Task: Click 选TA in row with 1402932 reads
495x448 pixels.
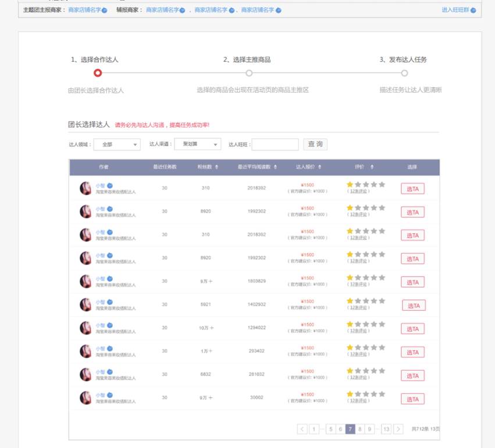Action: 414,306
